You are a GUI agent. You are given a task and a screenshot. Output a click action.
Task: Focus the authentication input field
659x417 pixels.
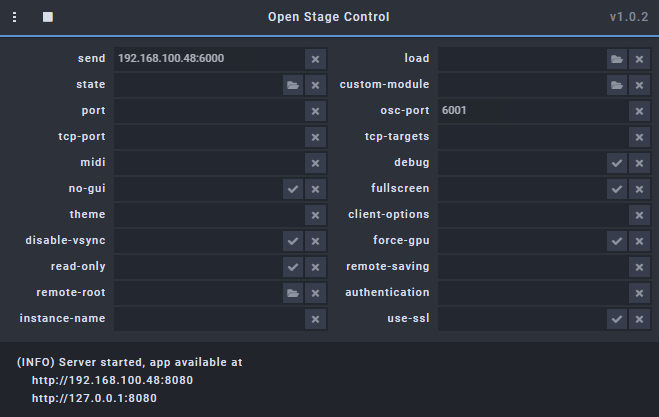(533, 293)
